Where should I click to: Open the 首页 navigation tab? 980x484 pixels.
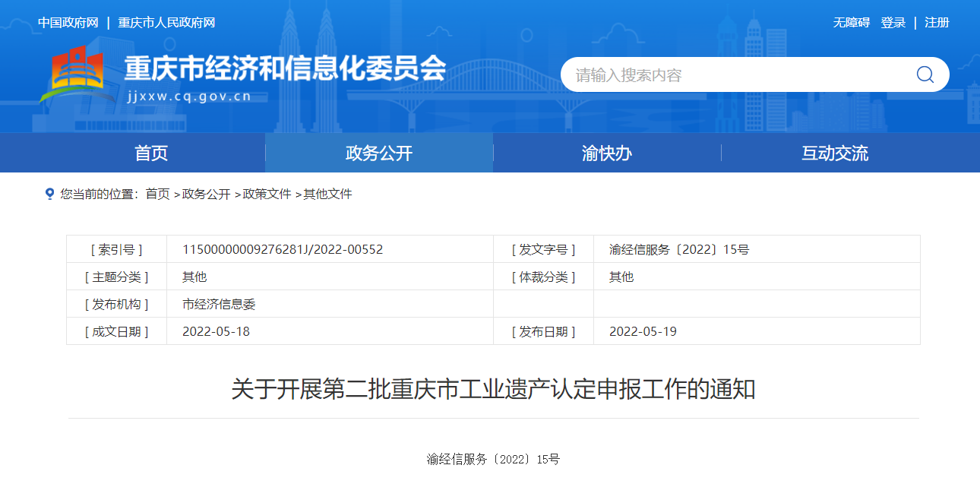(151, 153)
